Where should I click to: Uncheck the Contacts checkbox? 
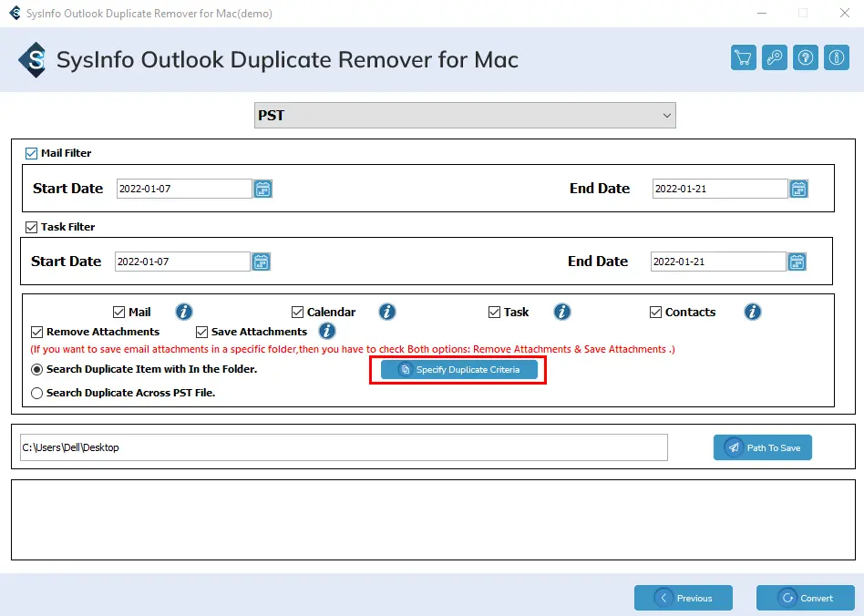[655, 313]
